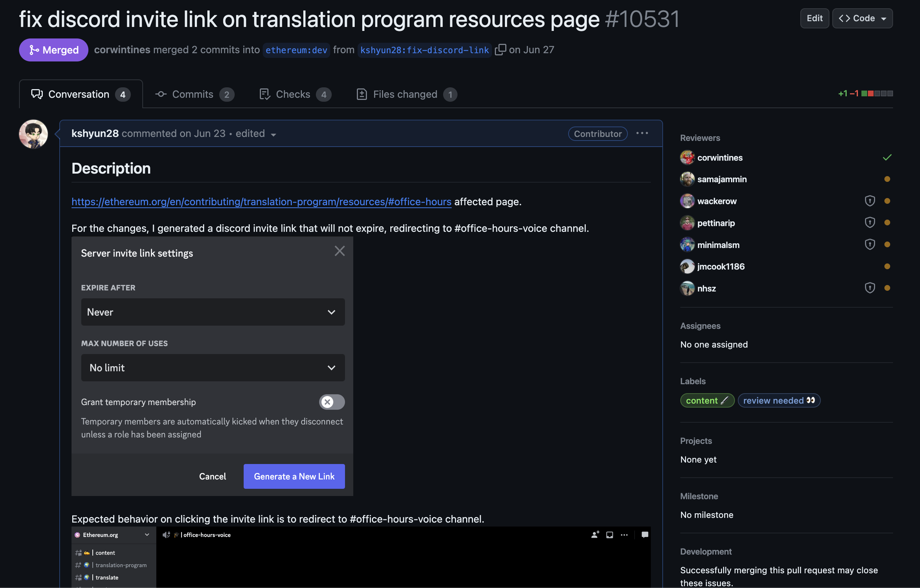
Task: Open the comment options kebab menu
Action: [642, 133]
